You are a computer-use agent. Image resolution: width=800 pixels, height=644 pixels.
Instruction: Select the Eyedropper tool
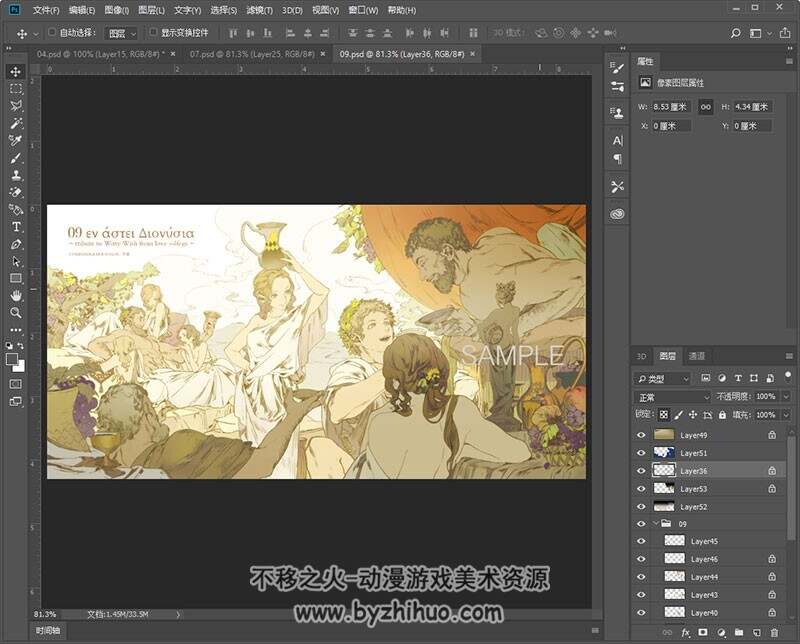[16, 140]
